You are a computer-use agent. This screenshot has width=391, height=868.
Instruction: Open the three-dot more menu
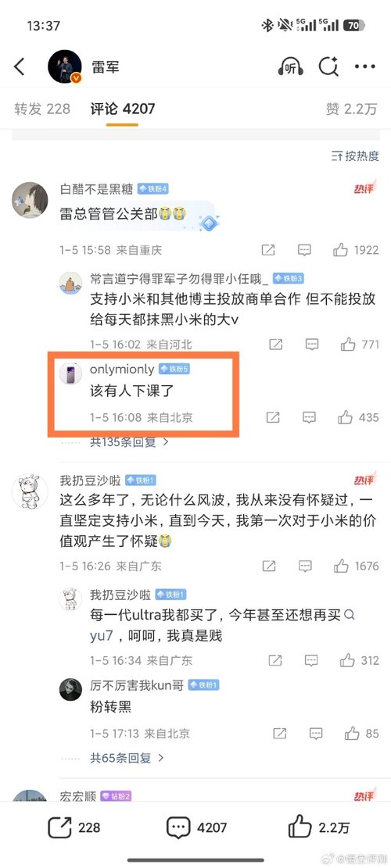[364, 67]
